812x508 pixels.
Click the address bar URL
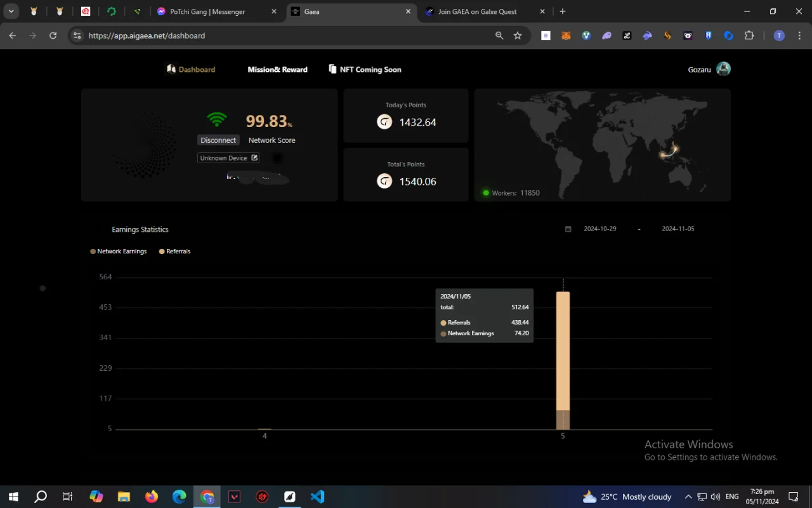coord(147,36)
